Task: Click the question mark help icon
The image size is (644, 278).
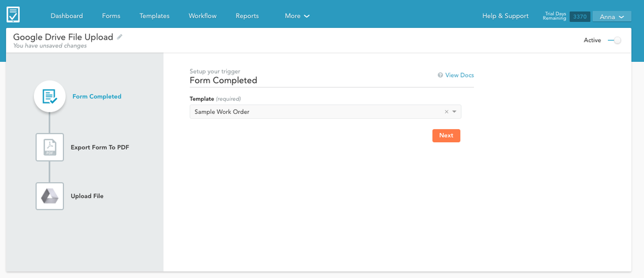Action: pos(440,75)
